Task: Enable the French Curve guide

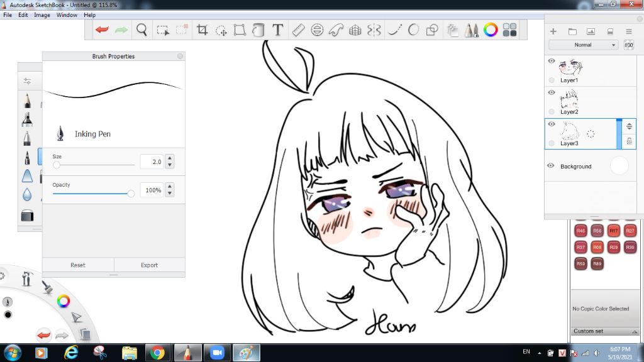Action: [x=336, y=30]
